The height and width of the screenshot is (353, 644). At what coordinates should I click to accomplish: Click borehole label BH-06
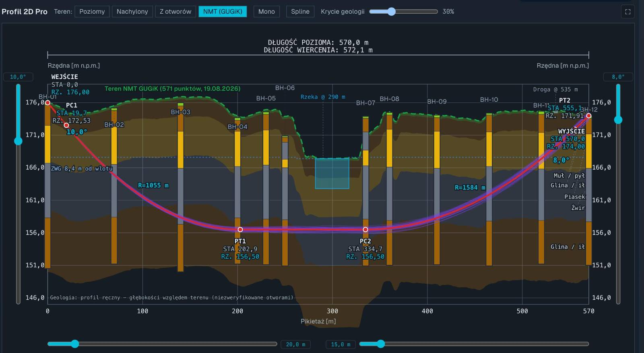(285, 88)
